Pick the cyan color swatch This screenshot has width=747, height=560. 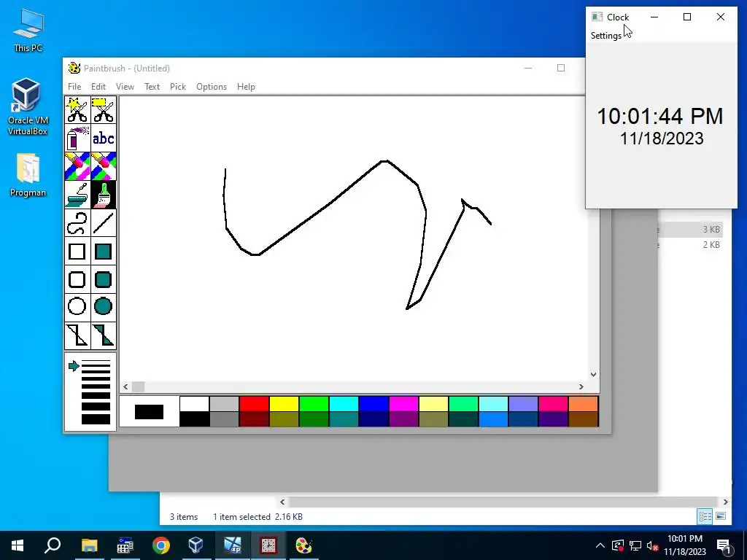(344, 404)
